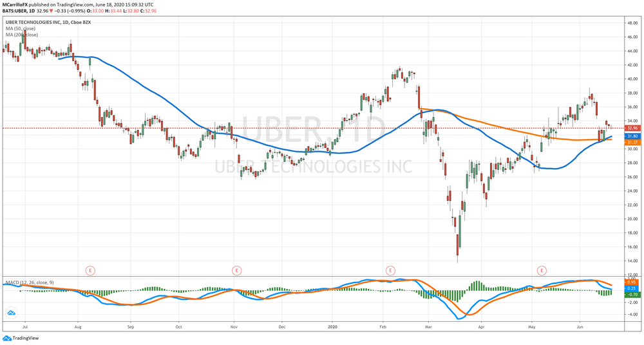Image resolution: width=644 pixels, height=345 pixels.
Task: Click the TradingView logo at bottom left
Action: pos(20,338)
